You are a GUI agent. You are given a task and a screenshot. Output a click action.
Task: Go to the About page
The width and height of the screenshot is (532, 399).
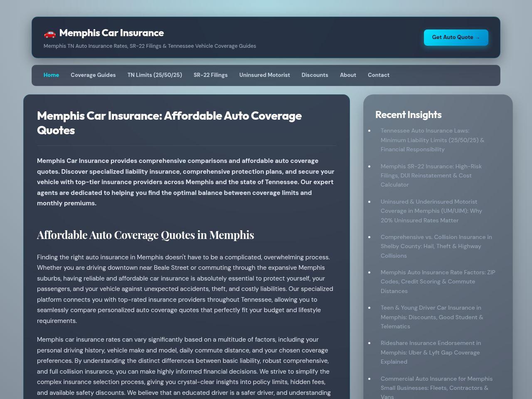pos(348,75)
